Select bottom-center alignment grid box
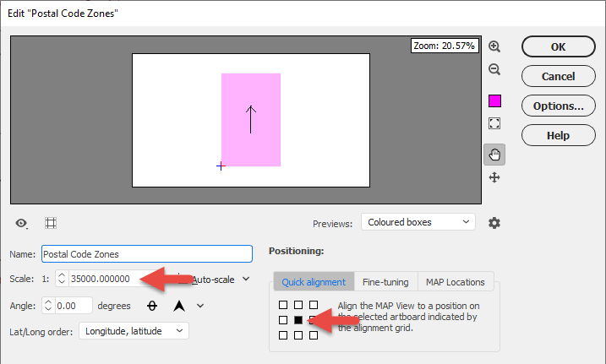The width and height of the screenshot is (606, 364). [298, 335]
